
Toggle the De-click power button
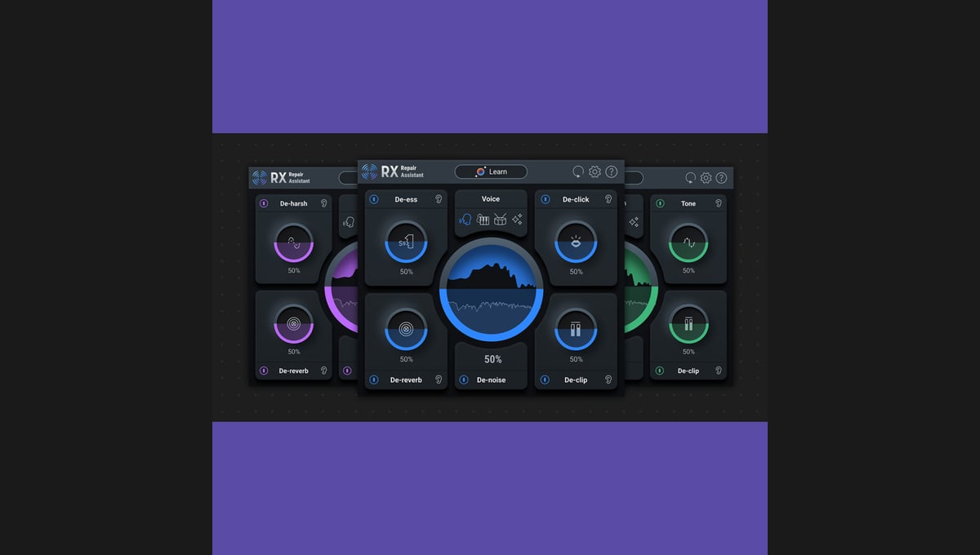tap(546, 199)
